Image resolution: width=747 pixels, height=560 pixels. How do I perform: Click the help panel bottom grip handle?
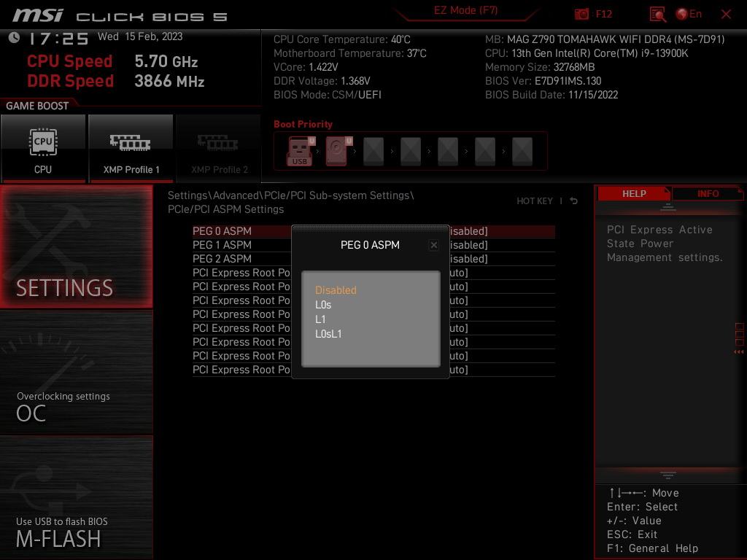click(668, 475)
